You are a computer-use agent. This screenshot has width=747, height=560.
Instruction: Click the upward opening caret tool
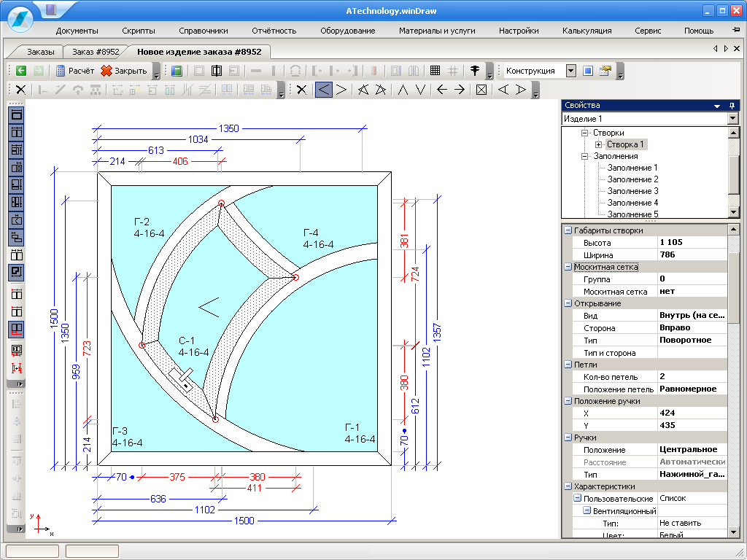(403, 90)
